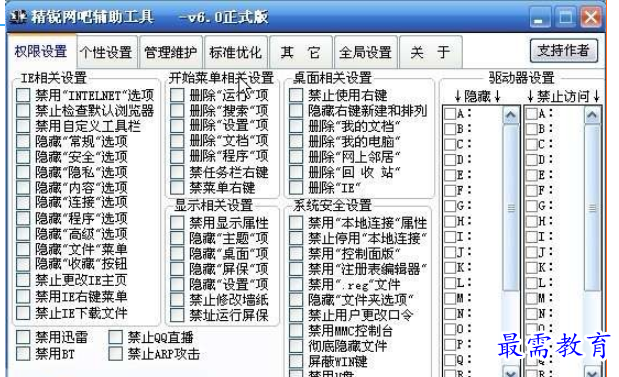Check drive D in 禁止访问 list
This screenshot has height=377, width=619.
point(532,160)
